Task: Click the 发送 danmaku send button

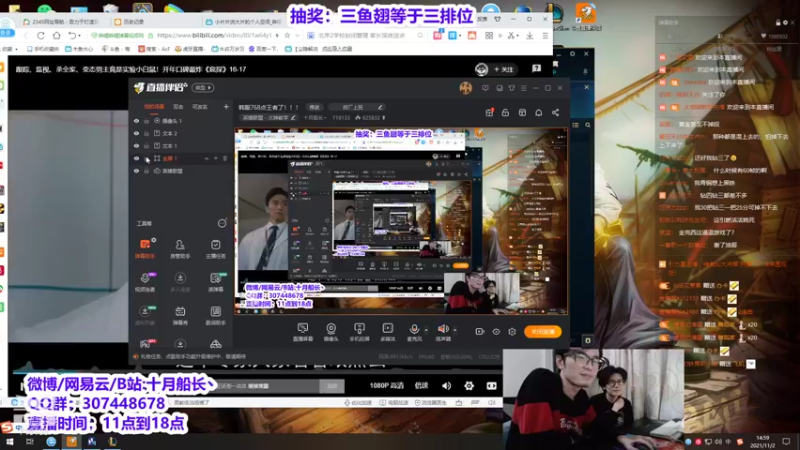Action: click(x=332, y=386)
